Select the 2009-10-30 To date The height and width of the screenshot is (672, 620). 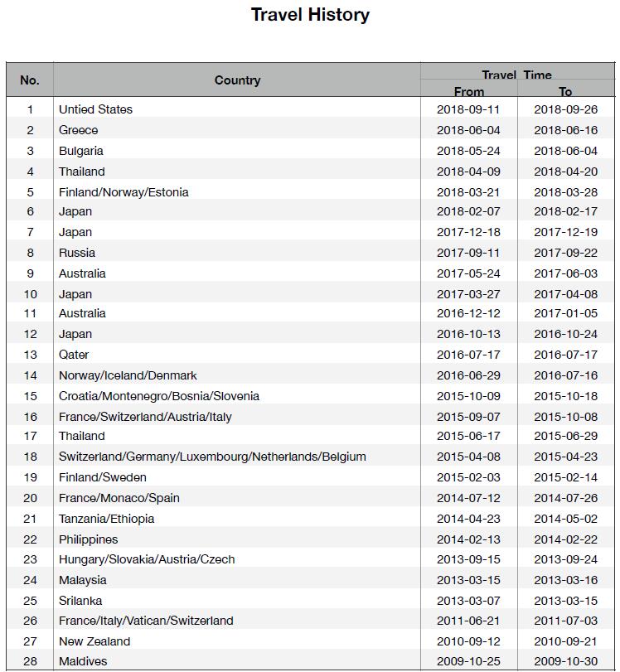[x=565, y=661]
